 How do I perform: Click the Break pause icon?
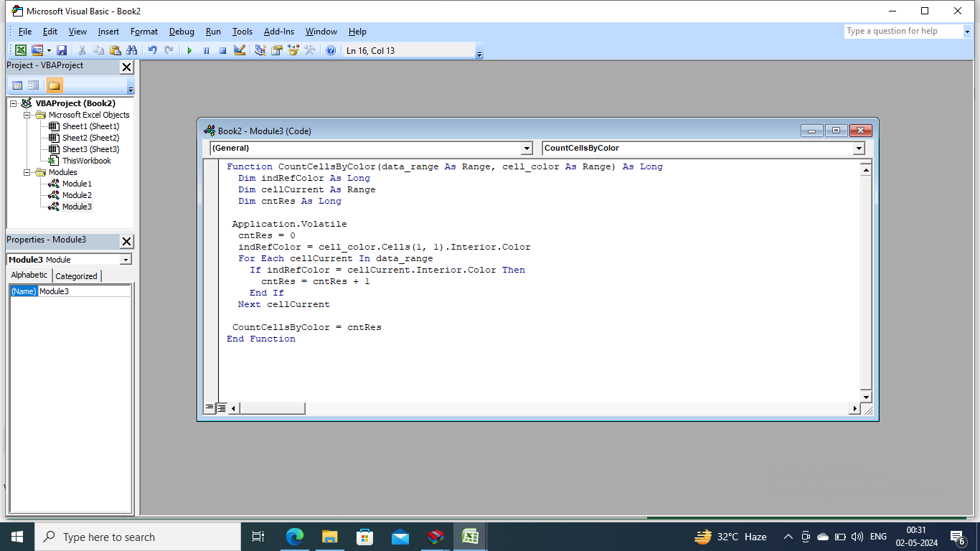click(x=206, y=50)
